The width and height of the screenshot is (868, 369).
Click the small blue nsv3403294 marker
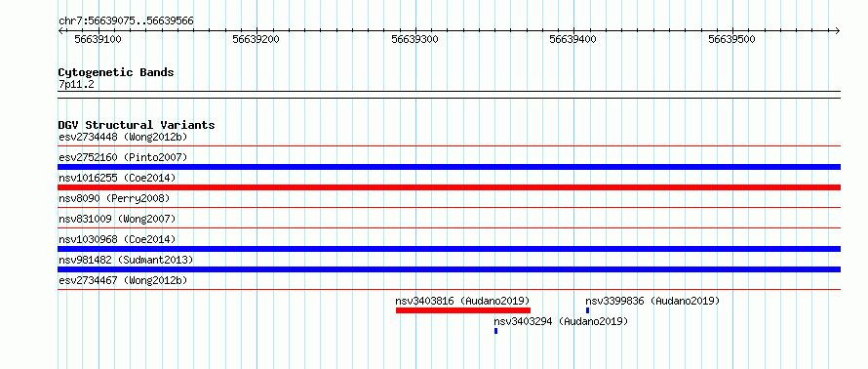(496, 331)
